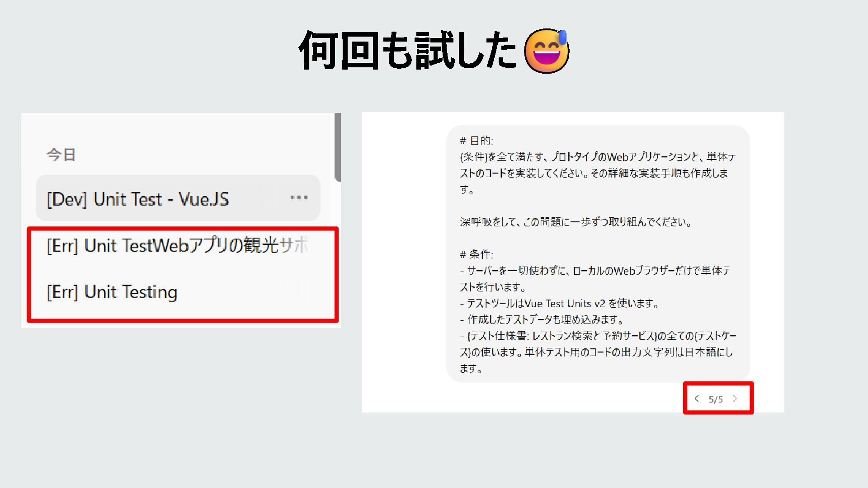868x488 pixels.
Task: Open more options for Vue.JS chat
Action: tap(299, 198)
